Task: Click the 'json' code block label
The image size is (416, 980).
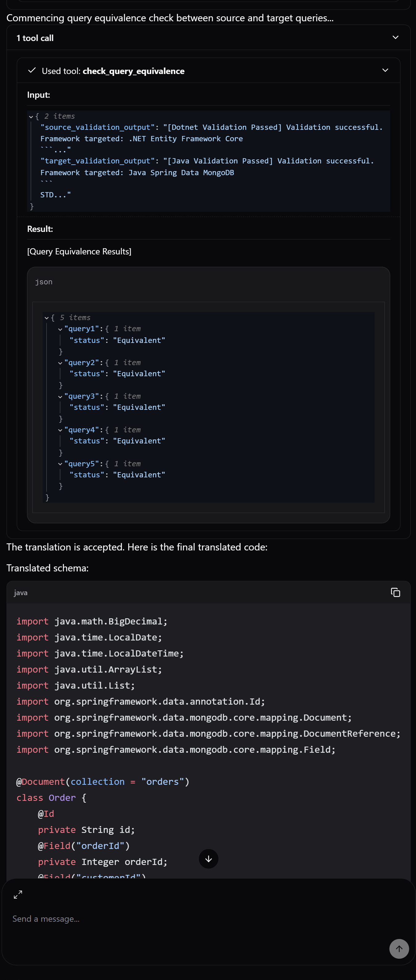Action: click(x=44, y=282)
